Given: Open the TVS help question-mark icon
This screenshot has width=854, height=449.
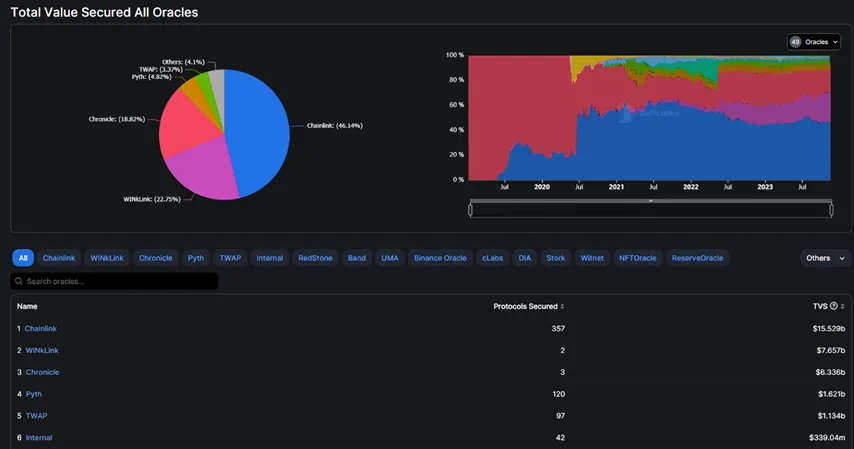Looking at the screenshot, I should [833, 306].
